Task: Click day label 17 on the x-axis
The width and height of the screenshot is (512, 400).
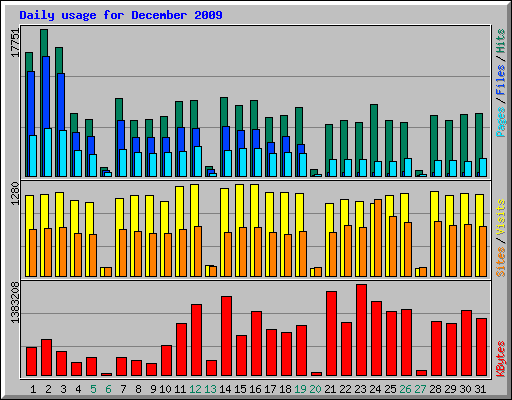Action: 270,389
